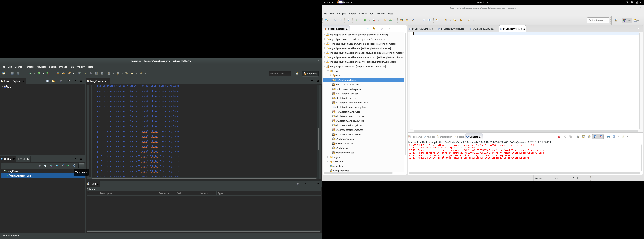Viewport: 644px width, 239px height.
Task: Click Collapse All icon in Outline toolbar
Action: pyautogui.click(x=45, y=166)
